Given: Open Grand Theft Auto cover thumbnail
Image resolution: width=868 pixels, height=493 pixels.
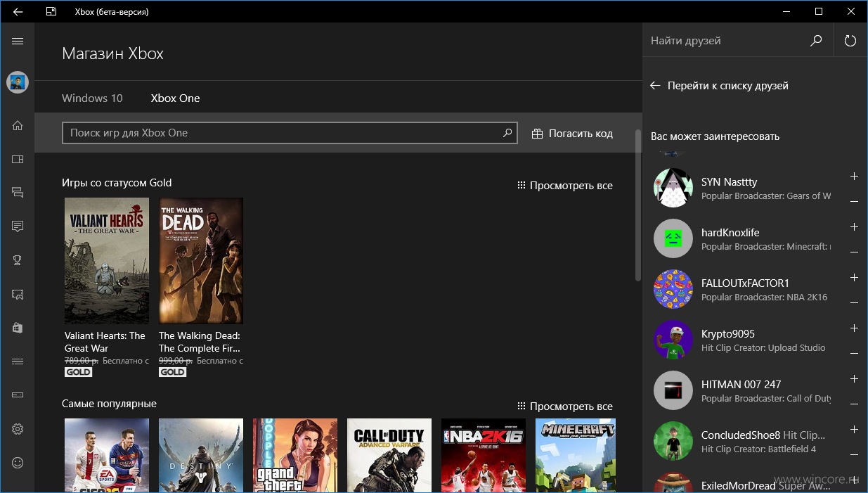Looking at the screenshot, I should click(x=295, y=456).
